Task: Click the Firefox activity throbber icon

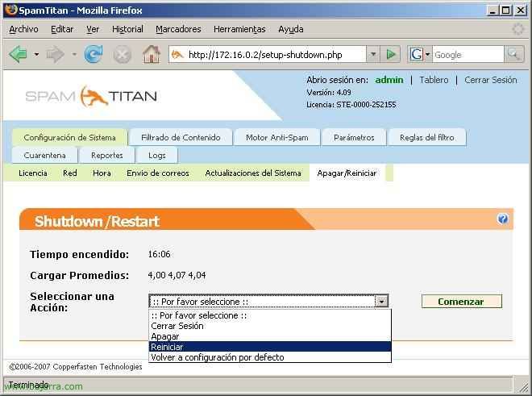Action: [x=517, y=29]
